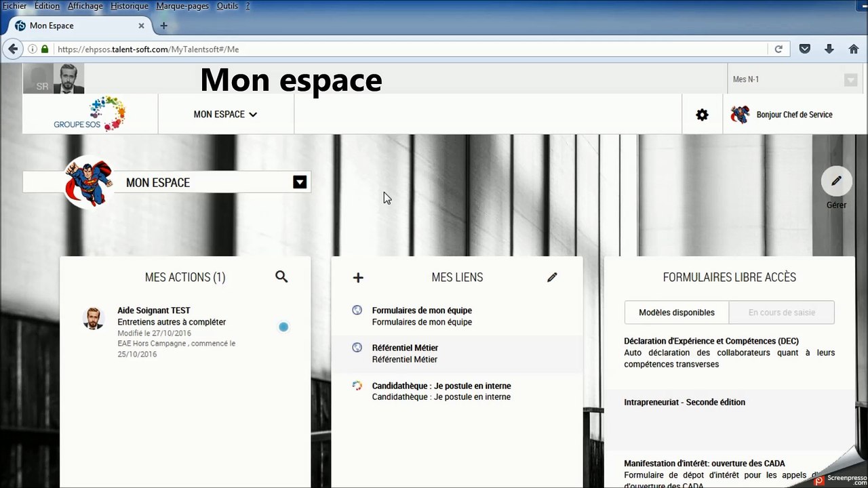Viewport: 868px width, 488px height.
Task: Click the green padlock icon
Action: tap(45, 49)
